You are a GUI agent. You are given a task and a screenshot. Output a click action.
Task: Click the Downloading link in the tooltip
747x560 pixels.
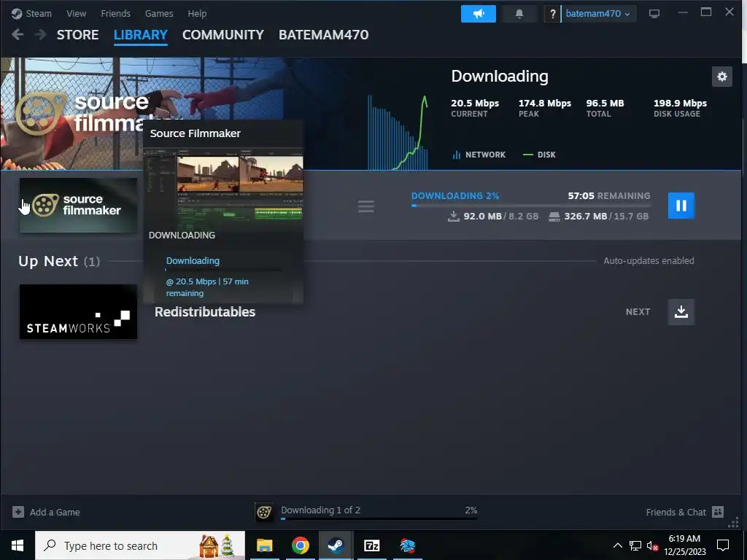(x=193, y=261)
